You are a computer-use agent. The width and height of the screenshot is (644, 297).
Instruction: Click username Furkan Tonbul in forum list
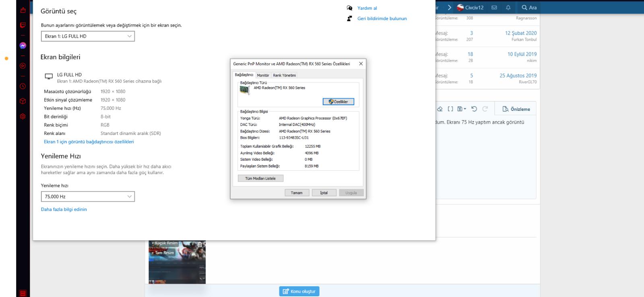point(524,39)
